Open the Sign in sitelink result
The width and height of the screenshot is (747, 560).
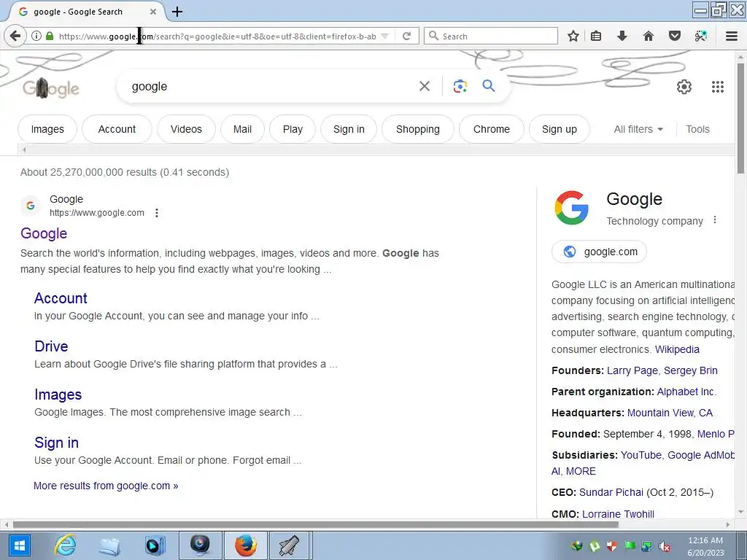coord(56,443)
